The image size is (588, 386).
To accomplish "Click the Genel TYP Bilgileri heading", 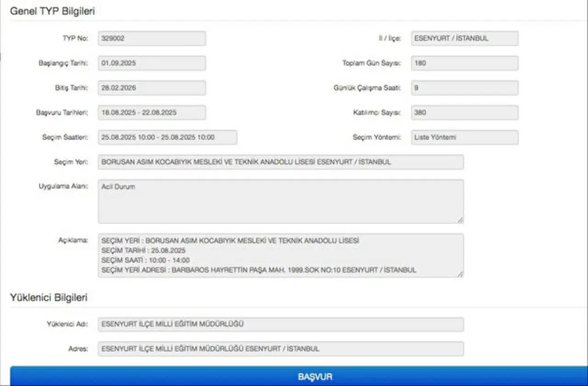I will point(52,12).
